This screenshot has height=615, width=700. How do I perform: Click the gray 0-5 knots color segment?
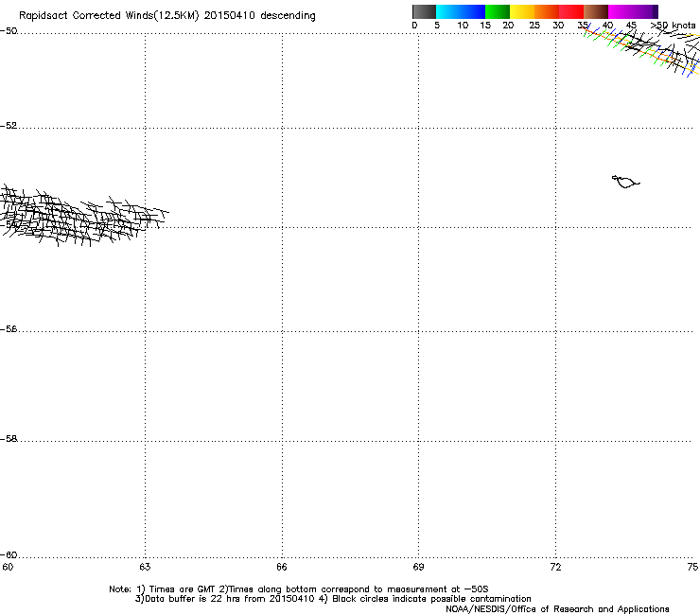pos(424,11)
